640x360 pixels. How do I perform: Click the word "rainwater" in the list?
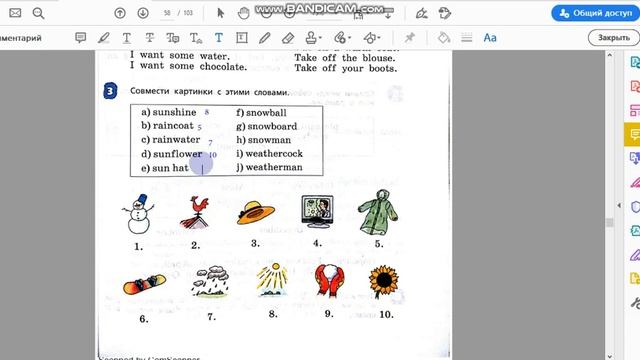176,140
